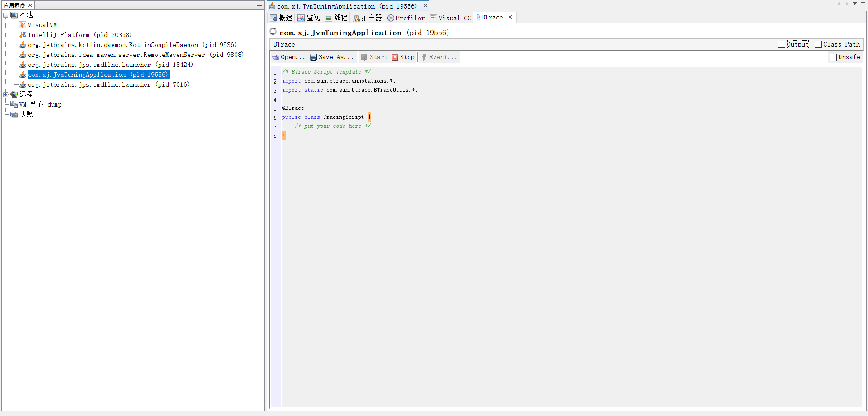Toggle the Unsafe checkbox

[x=833, y=57]
